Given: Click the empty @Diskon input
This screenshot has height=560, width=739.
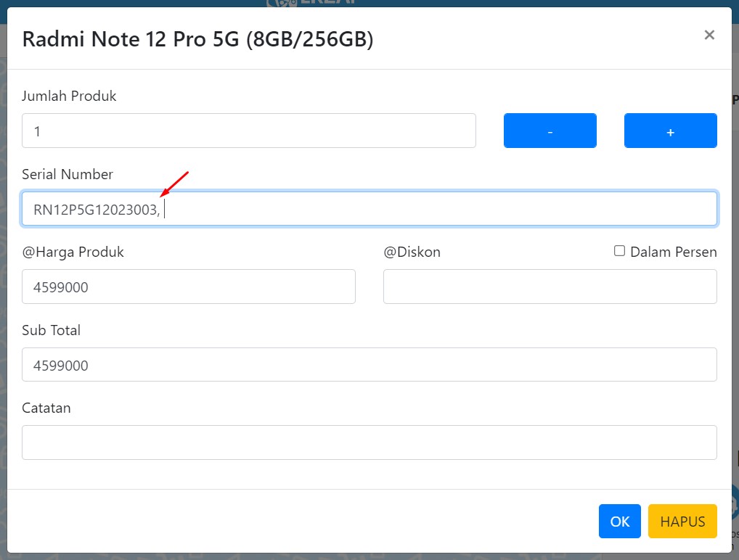Looking at the screenshot, I should click(x=550, y=287).
